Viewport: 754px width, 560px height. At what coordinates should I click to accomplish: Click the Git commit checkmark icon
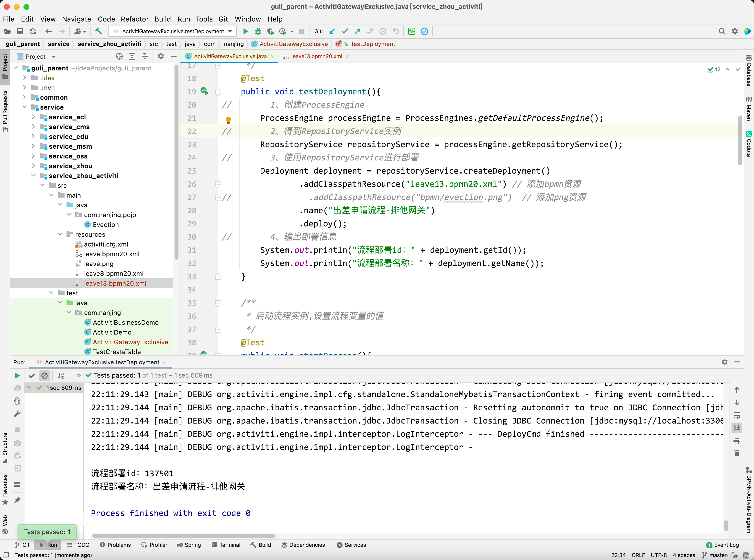345,32
